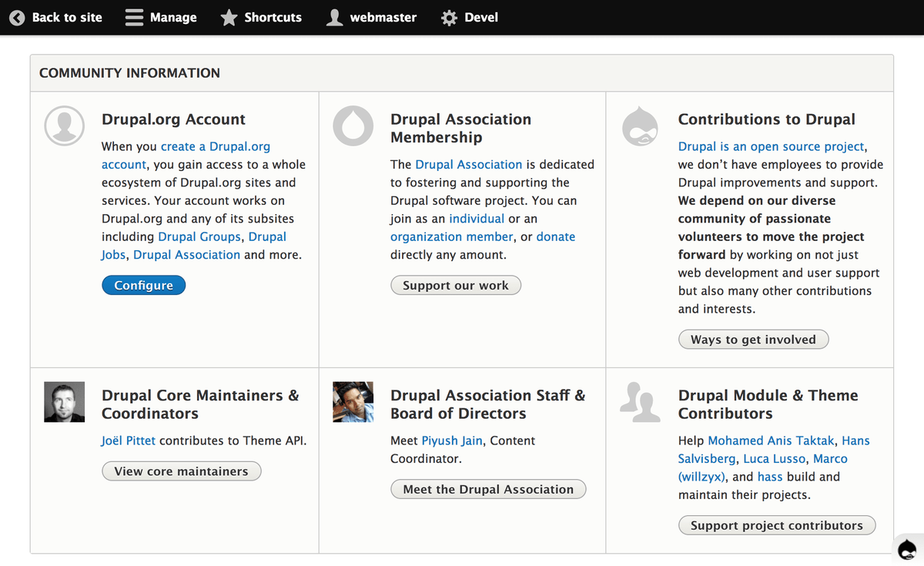
Task: Visit Piyush Jain's profile link
Action: click(453, 440)
